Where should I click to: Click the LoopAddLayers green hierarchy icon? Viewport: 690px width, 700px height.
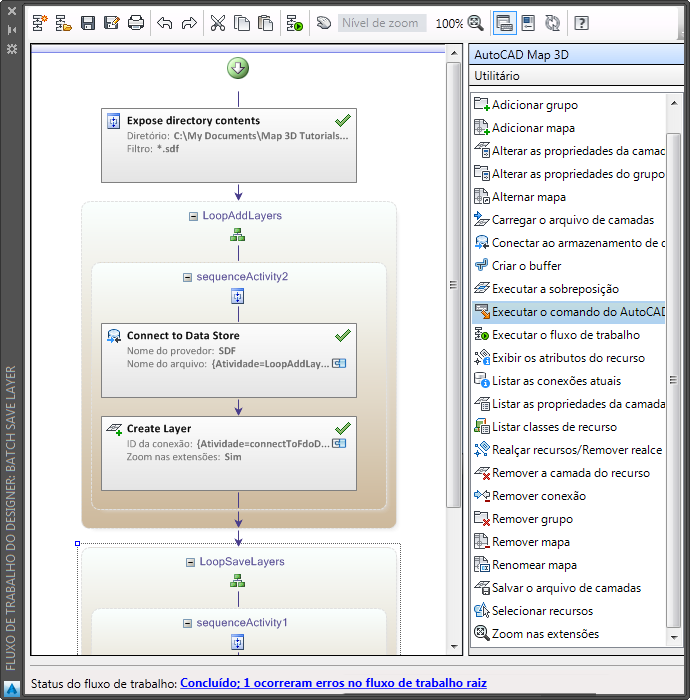tap(237, 235)
